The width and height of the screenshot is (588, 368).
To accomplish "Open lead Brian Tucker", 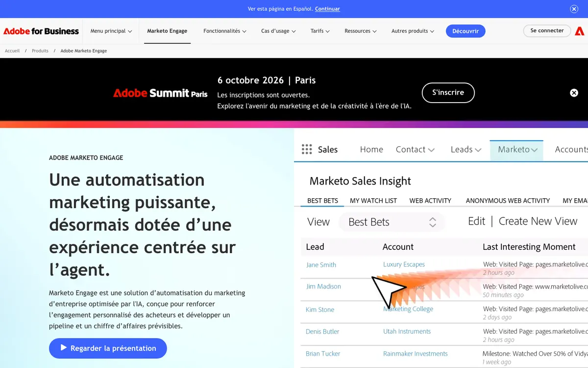I will [323, 354].
